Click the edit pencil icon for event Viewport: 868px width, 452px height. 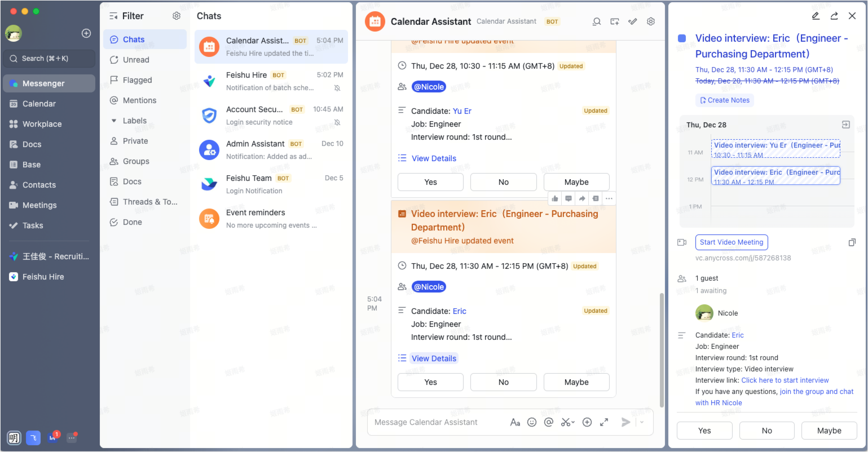click(x=816, y=16)
